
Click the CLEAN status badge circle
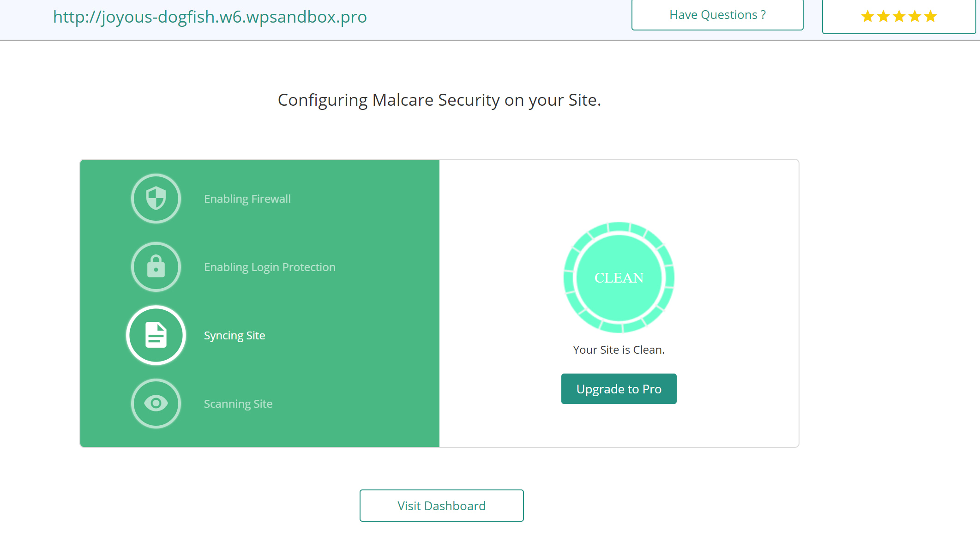point(619,278)
